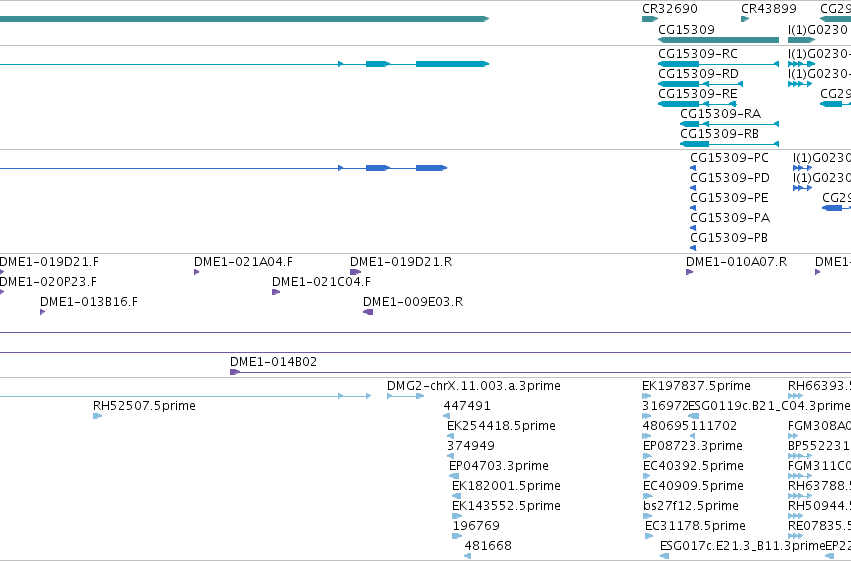Select the ESG017c.E21.3_B11.3prime EST
Image resolution: width=851 pixels, height=561 pixels.
click(x=742, y=546)
